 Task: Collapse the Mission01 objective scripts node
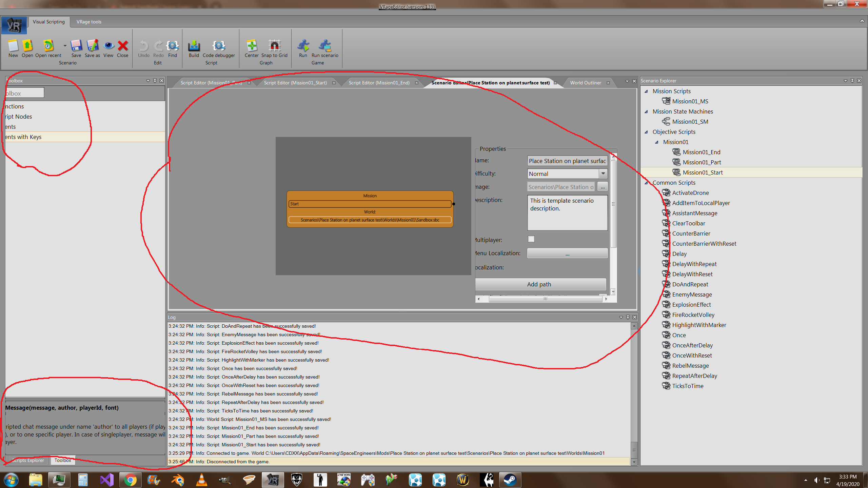[x=657, y=142]
